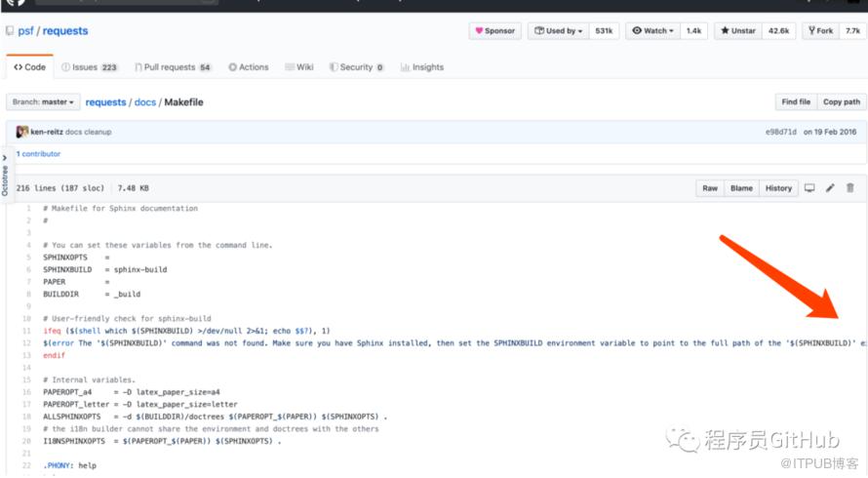
Task: Click the Raw button
Action: tap(710, 188)
